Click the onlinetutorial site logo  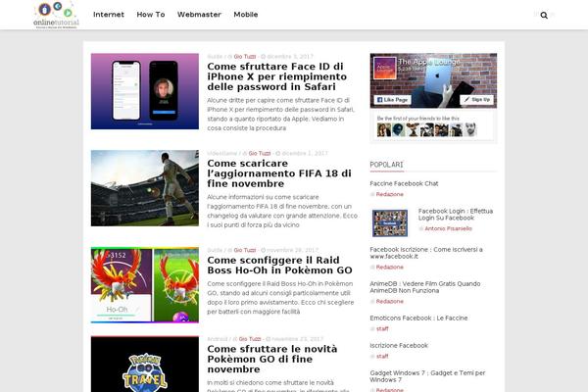pos(56,15)
